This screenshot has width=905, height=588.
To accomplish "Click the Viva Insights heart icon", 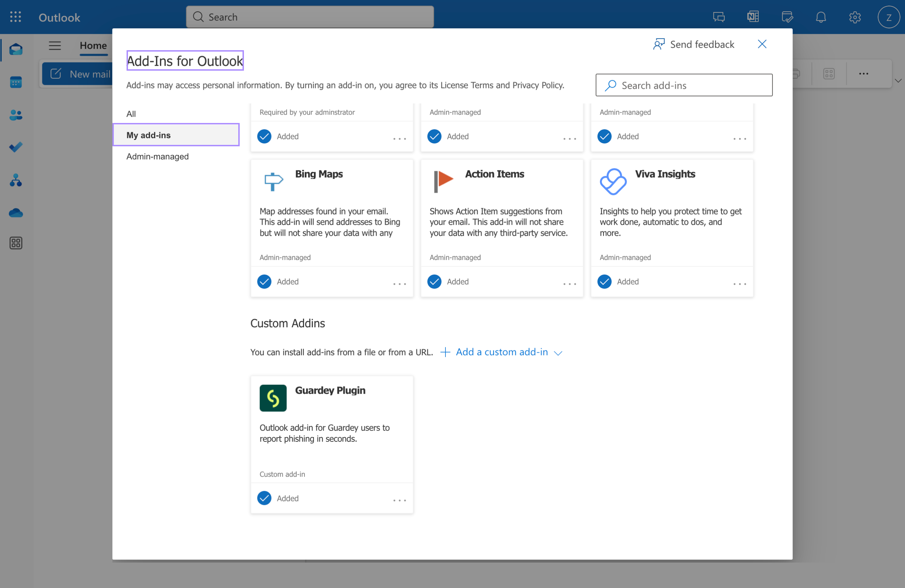I will 613,182.
